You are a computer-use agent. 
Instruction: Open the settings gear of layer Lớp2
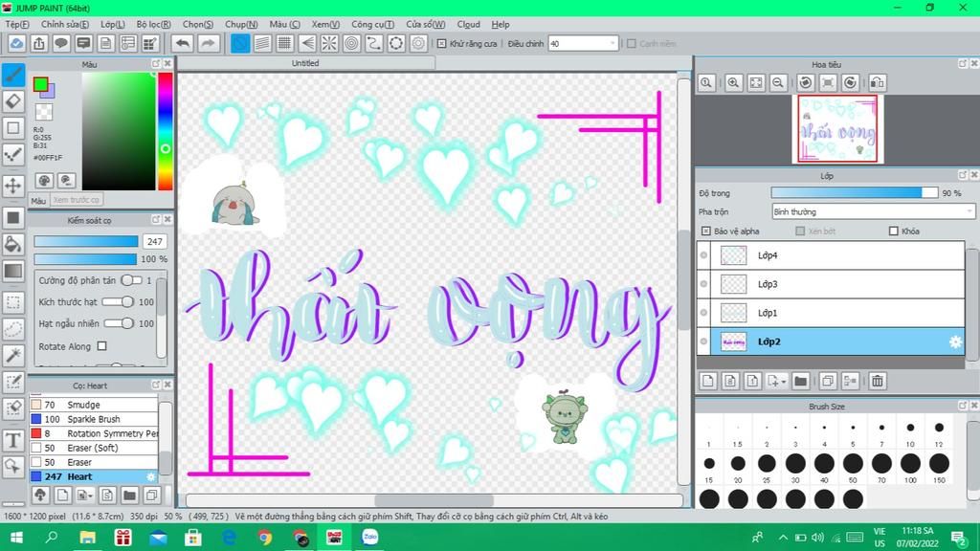(x=955, y=342)
